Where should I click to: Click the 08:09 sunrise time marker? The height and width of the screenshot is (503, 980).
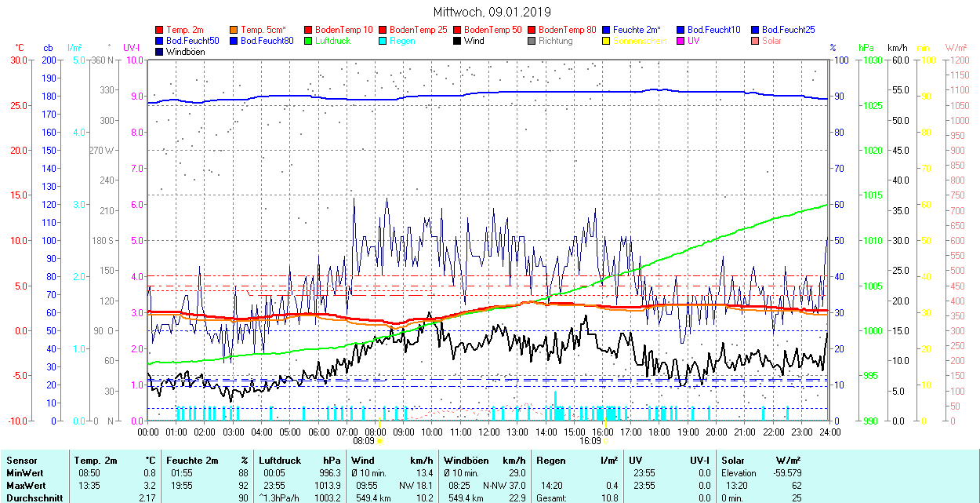click(365, 441)
